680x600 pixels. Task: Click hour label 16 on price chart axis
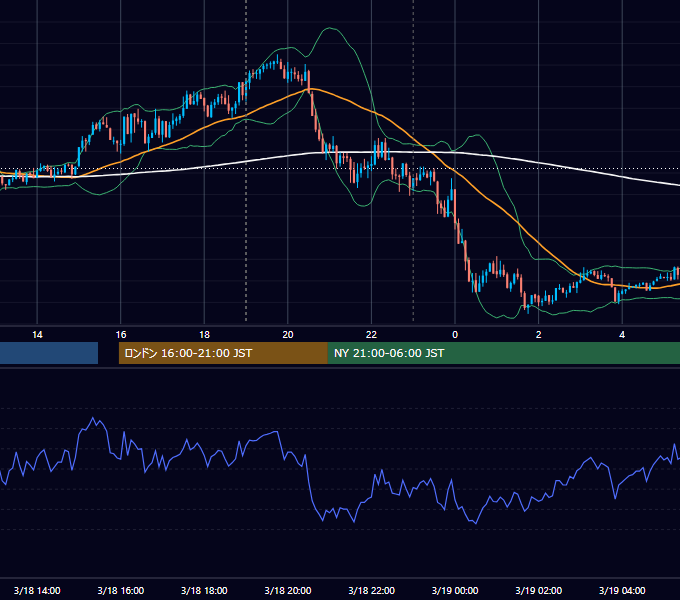pos(121,335)
